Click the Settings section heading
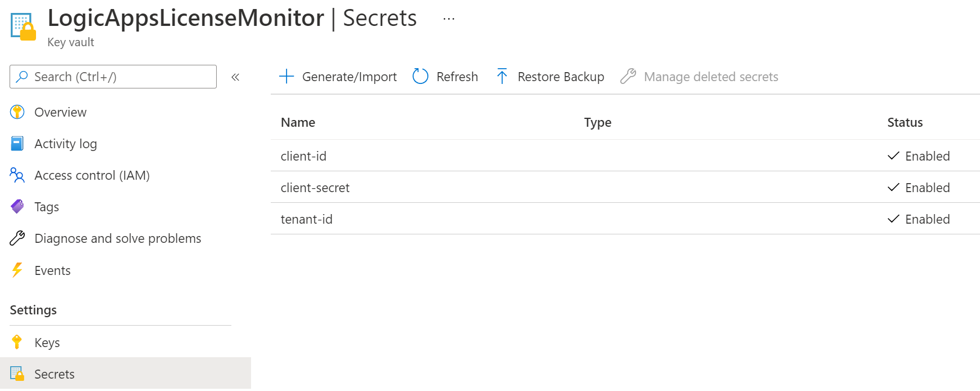The image size is (980, 391). coord(33,310)
